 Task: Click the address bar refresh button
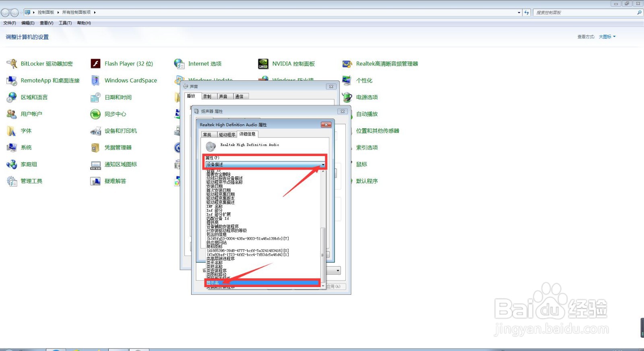tap(526, 12)
